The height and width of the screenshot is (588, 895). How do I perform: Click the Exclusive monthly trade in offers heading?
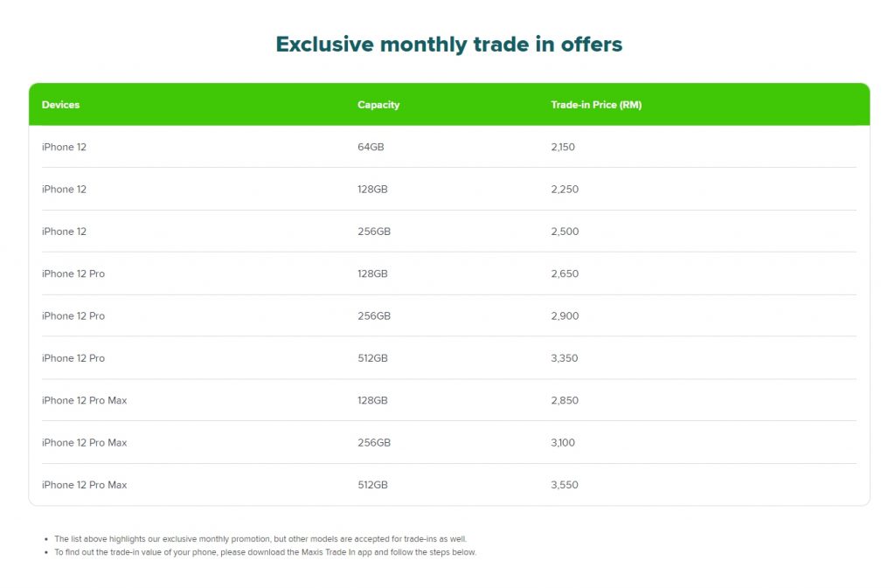point(448,45)
